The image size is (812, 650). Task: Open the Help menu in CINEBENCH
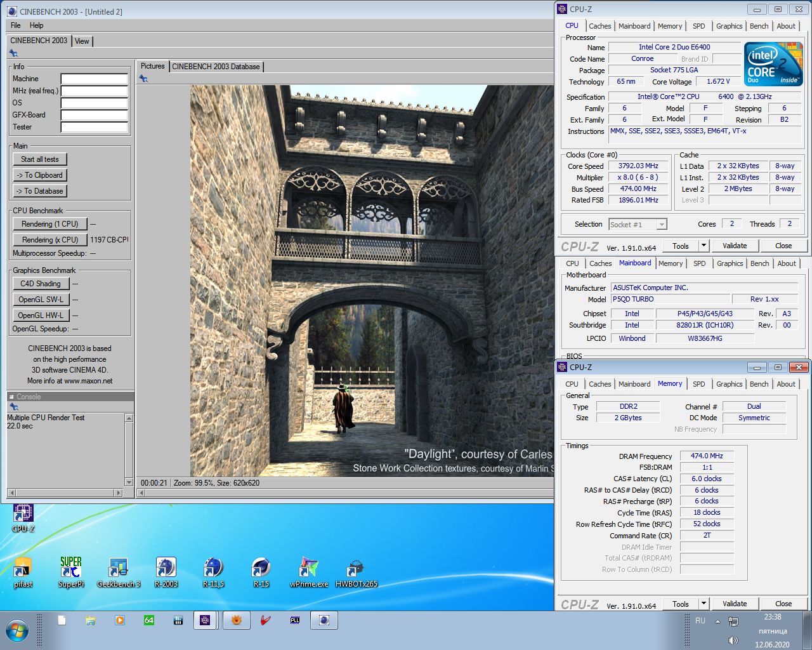point(37,25)
